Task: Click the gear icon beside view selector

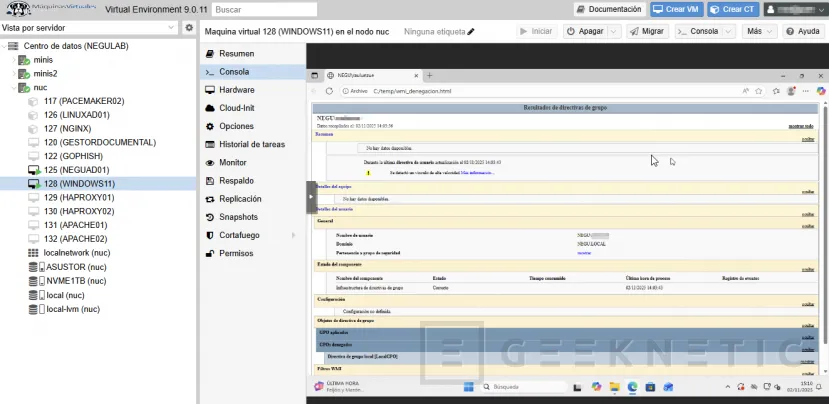Action: pyautogui.click(x=189, y=27)
